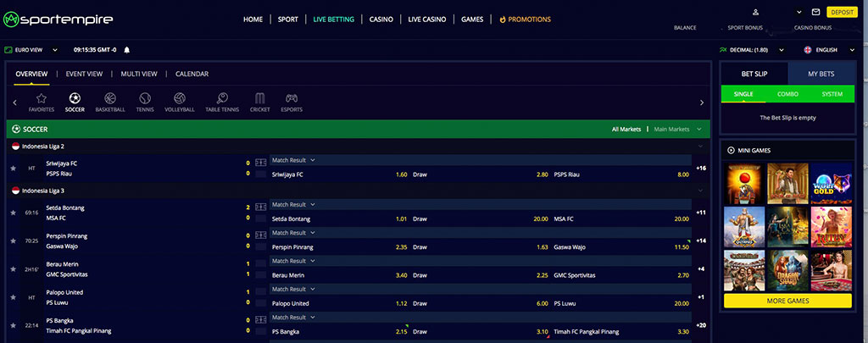Select the Basketball sport icon
The width and height of the screenshot is (868, 343).
(110, 102)
